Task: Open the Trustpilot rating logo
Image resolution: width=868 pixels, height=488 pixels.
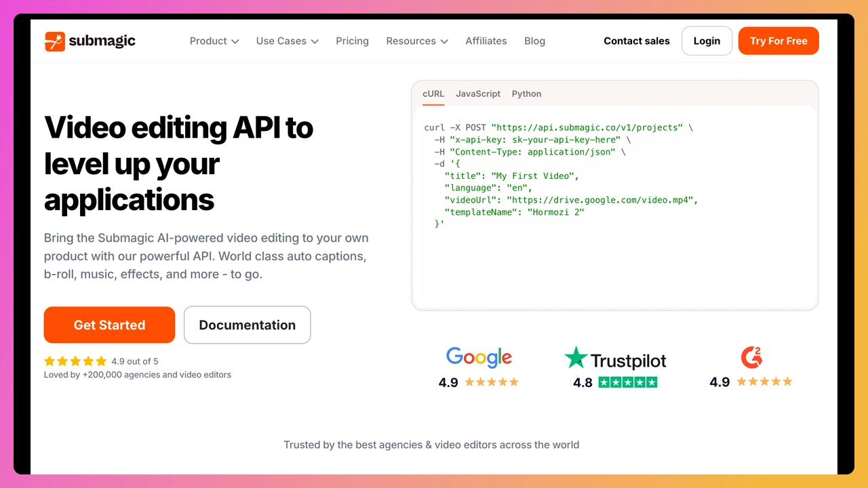Action: point(615,359)
